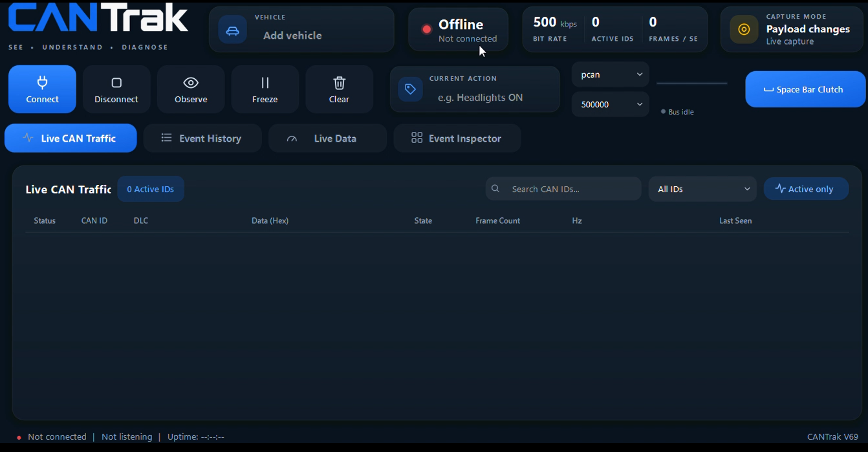Click the pulse icon on Live CAN Traffic tab
The height and width of the screenshot is (452, 868).
[28, 138]
